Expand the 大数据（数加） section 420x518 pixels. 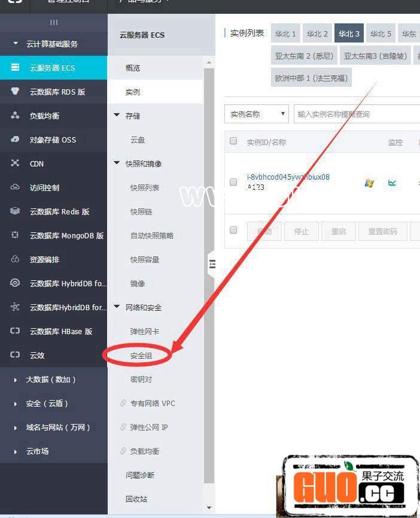[x=16, y=379]
